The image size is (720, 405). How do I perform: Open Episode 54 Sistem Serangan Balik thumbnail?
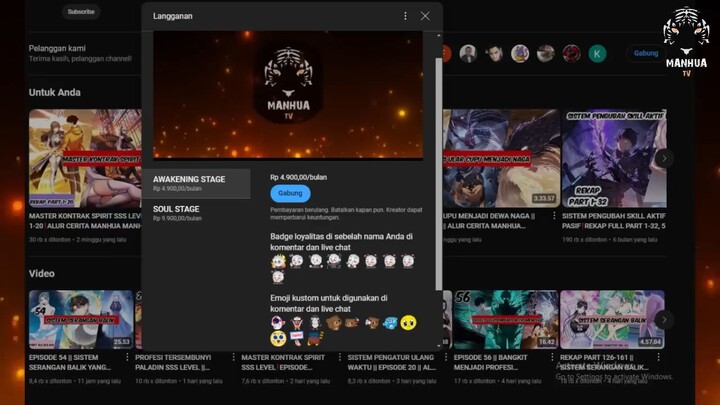tap(81, 319)
